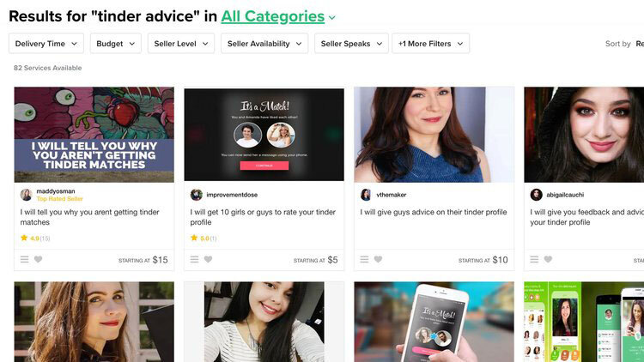The image size is (644, 362).
Task: Favorite the maddyosman gig with heart icon
Action: pyautogui.click(x=38, y=259)
